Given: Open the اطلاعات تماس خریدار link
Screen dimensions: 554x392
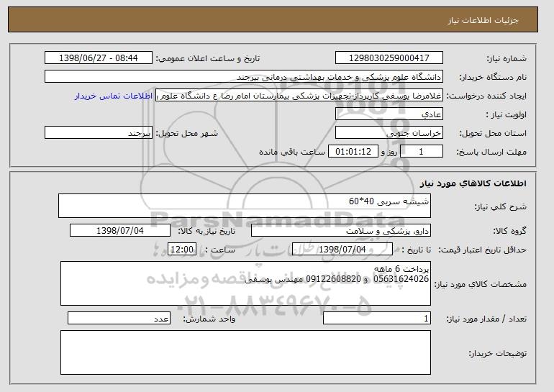Looking at the screenshot, I should 114,96.
